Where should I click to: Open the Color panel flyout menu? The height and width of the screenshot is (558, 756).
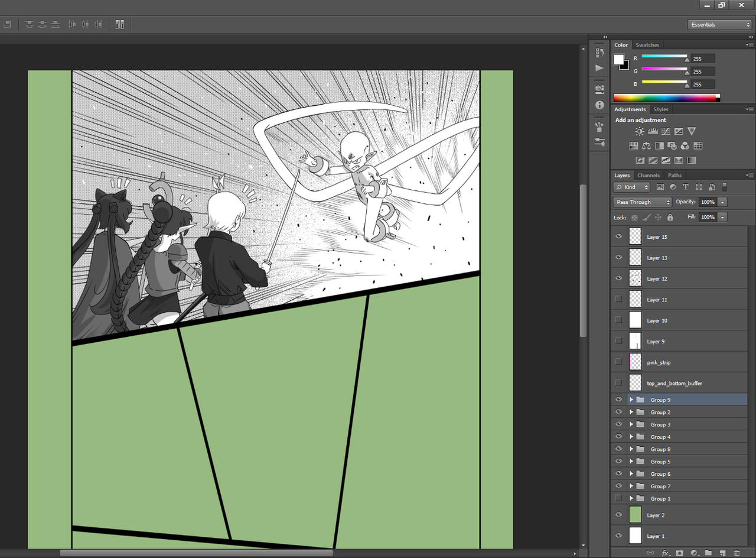[749, 45]
